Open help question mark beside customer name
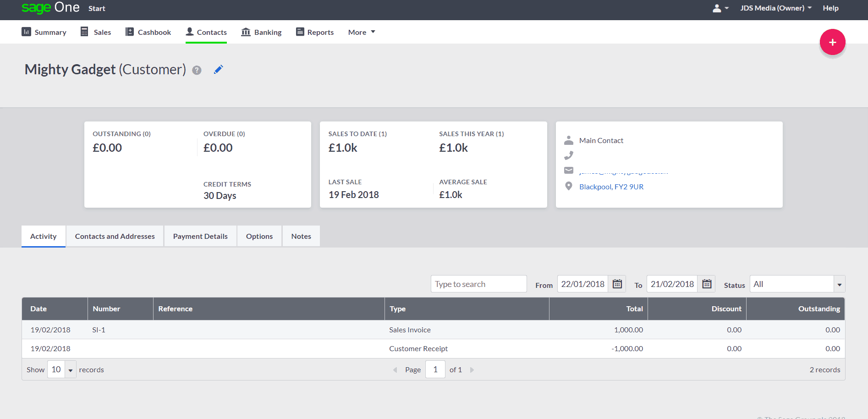This screenshot has width=868, height=419. point(197,70)
